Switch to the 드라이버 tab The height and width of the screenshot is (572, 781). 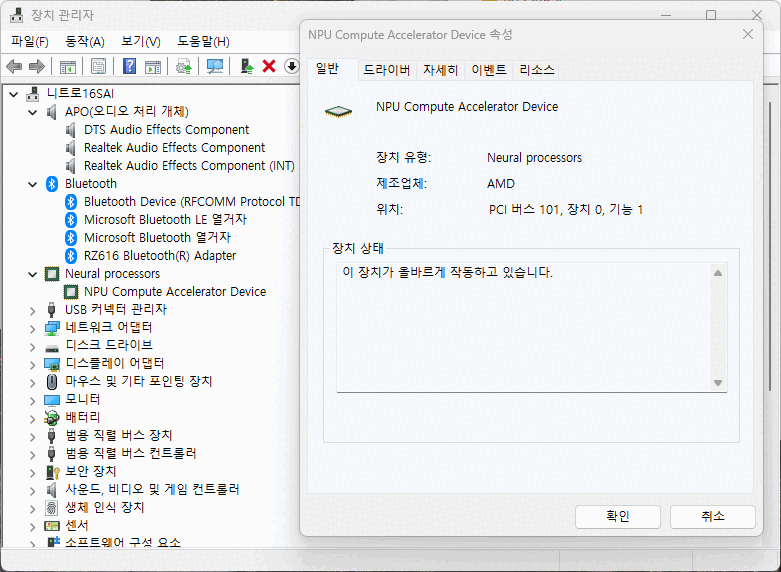pyautogui.click(x=387, y=70)
